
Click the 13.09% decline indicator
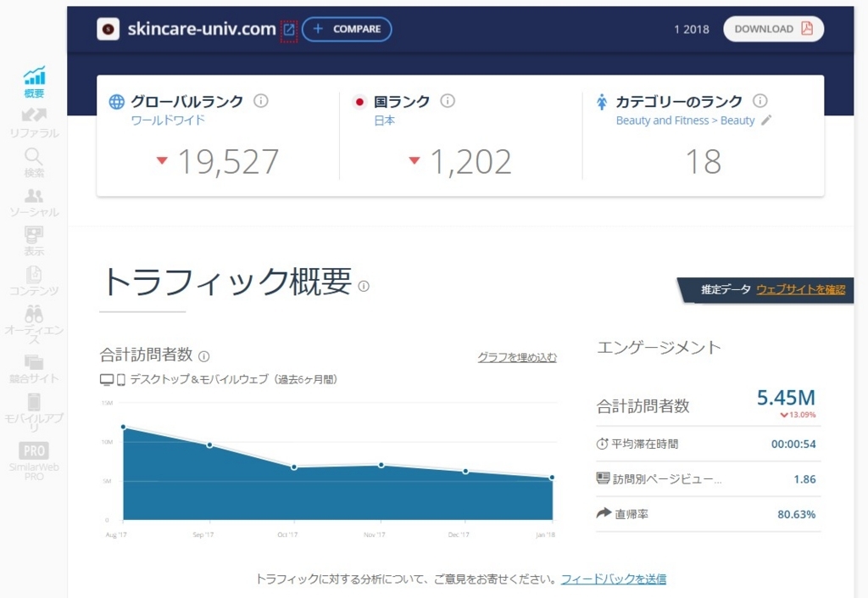pos(798,415)
